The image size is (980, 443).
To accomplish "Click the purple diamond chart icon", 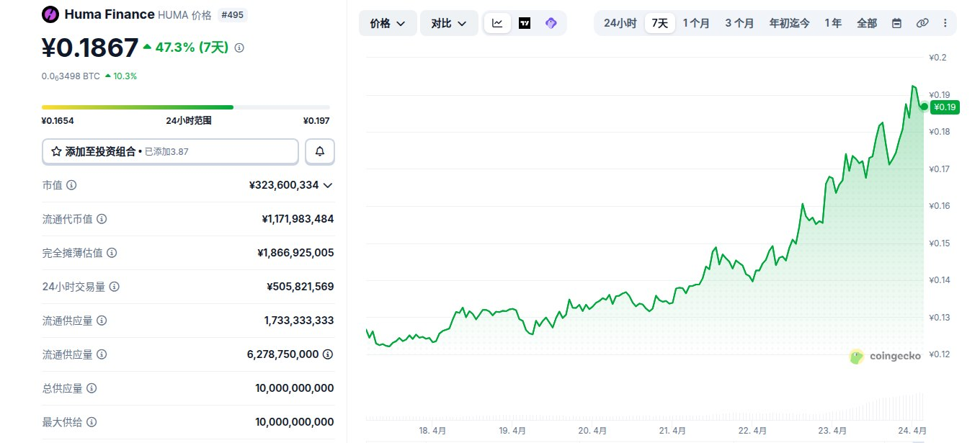I will [551, 23].
